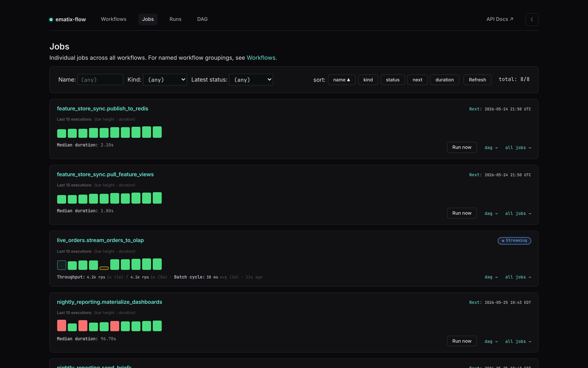Toggle dark mode moon icon

tap(532, 19)
